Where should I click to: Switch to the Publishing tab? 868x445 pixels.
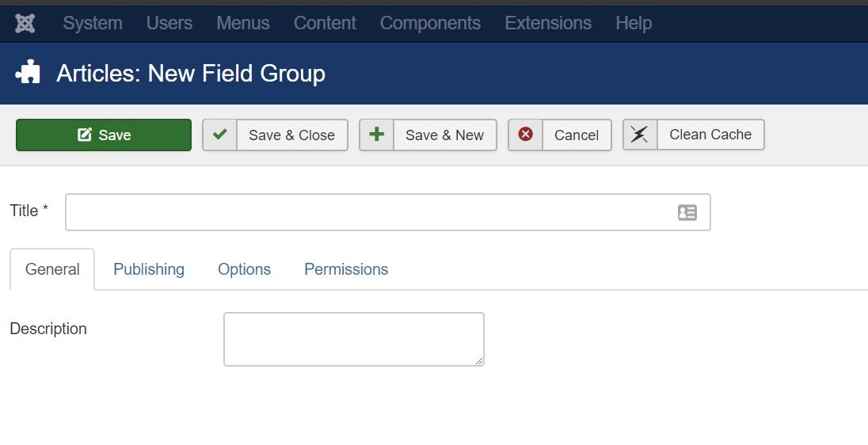[x=149, y=269]
